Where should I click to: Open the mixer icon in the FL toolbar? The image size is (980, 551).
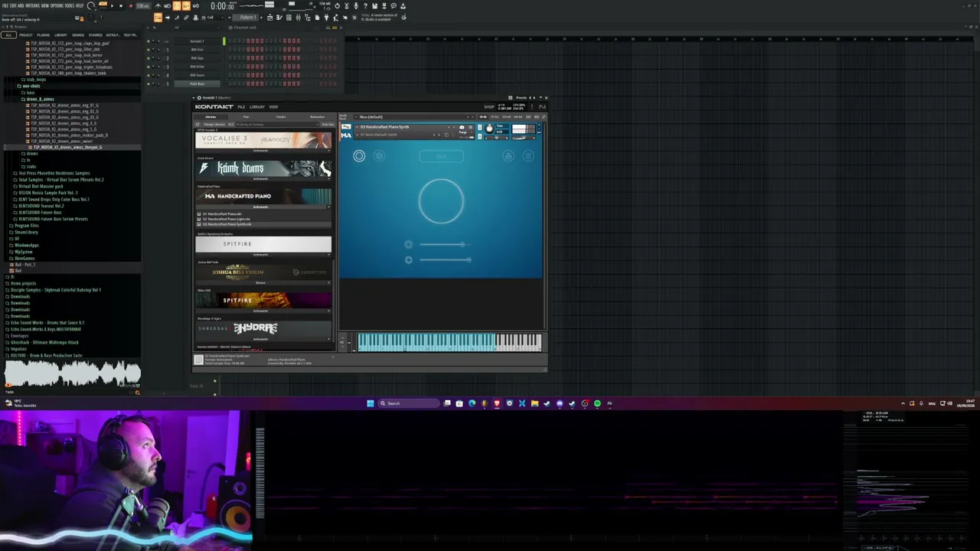pos(297,17)
